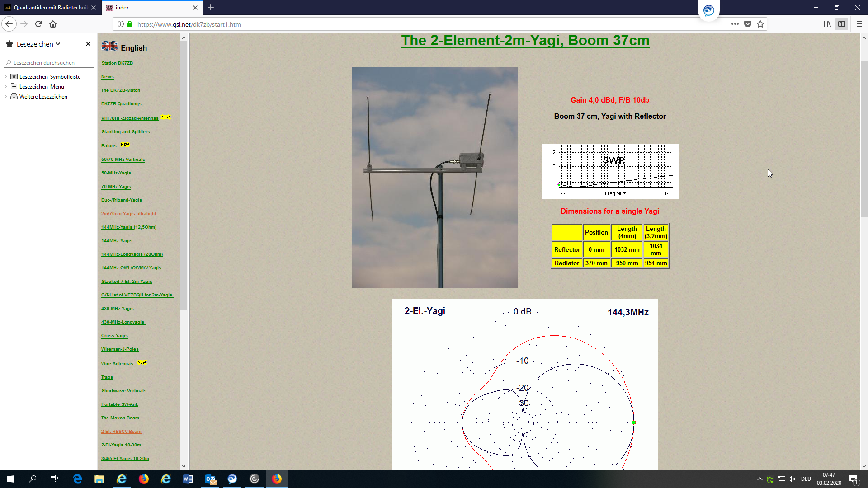Select Lesezeichen-Menü tree item
The width and height of the screenshot is (868, 488).
pos(42,87)
